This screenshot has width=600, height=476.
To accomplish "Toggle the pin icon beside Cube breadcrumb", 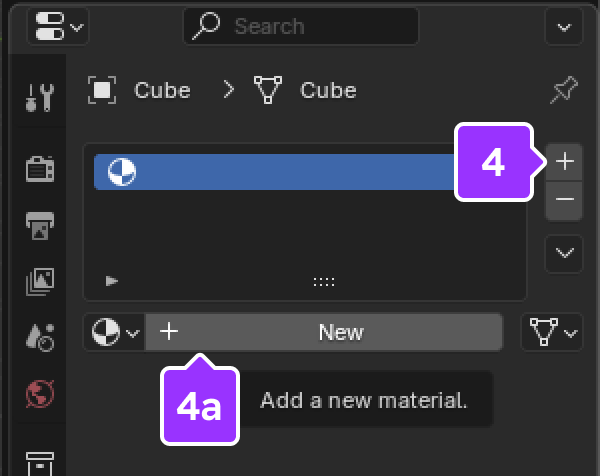I will coord(564,91).
